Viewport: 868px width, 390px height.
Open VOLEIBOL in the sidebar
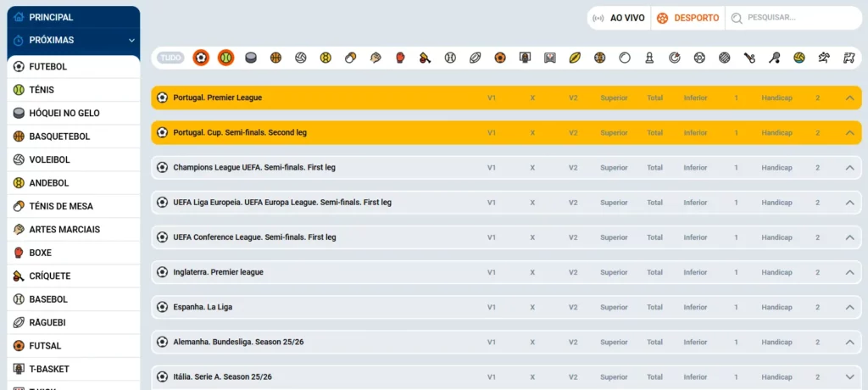pyautogui.click(x=73, y=159)
